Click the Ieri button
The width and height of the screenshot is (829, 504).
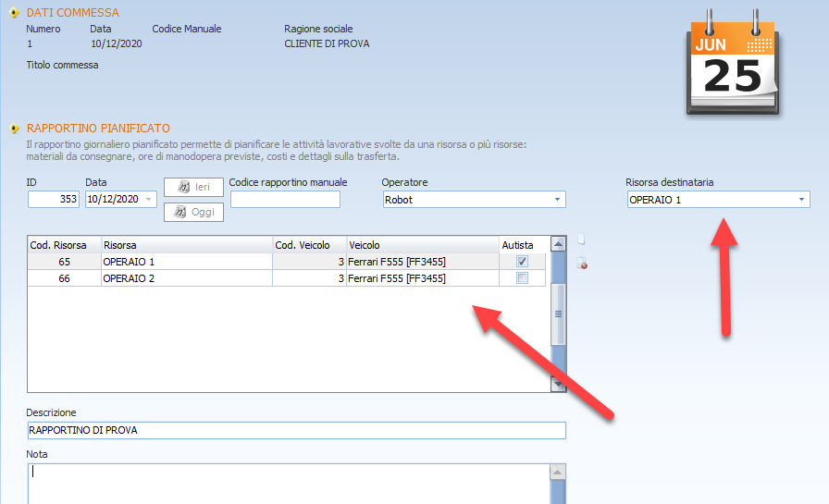click(x=193, y=187)
